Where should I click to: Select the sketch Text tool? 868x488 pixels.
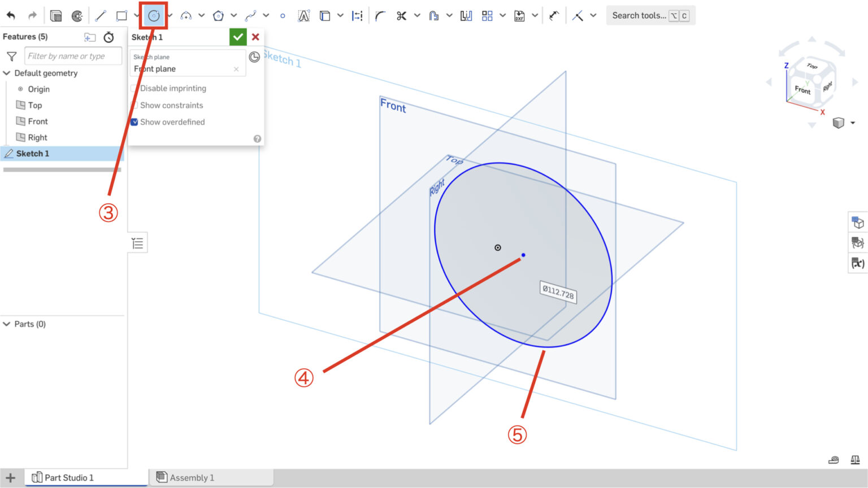pyautogui.click(x=303, y=15)
